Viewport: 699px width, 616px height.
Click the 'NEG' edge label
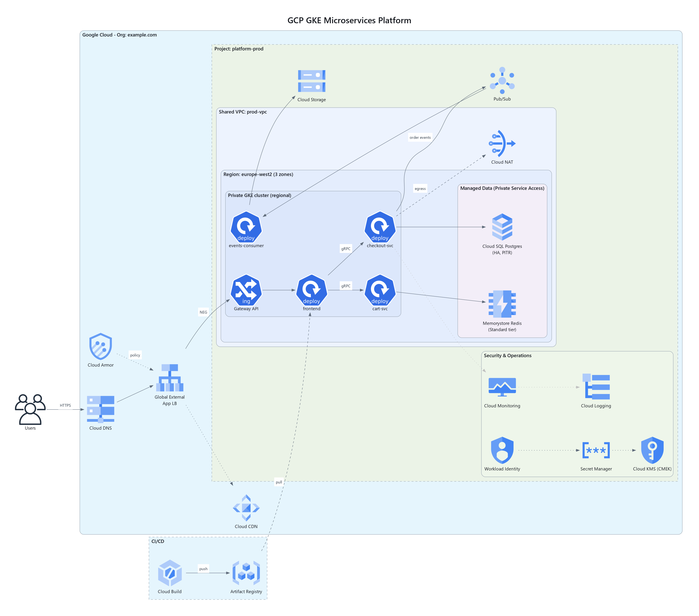[x=203, y=312]
